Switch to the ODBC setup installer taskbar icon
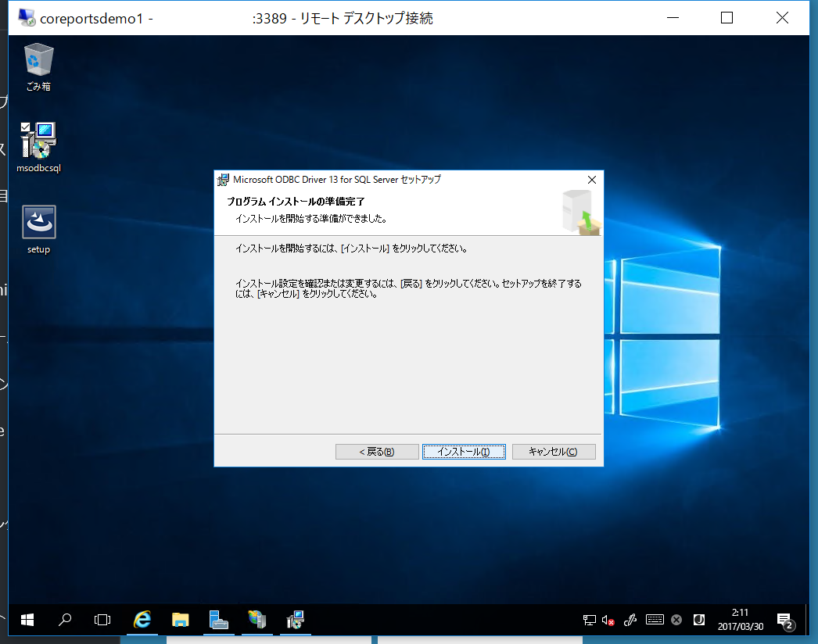818x644 pixels. [296, 620]
